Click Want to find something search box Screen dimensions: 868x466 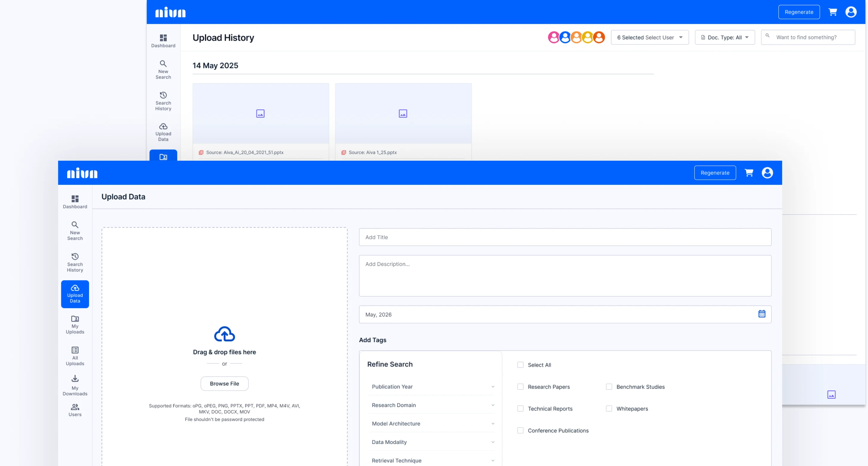coord(808,37)
